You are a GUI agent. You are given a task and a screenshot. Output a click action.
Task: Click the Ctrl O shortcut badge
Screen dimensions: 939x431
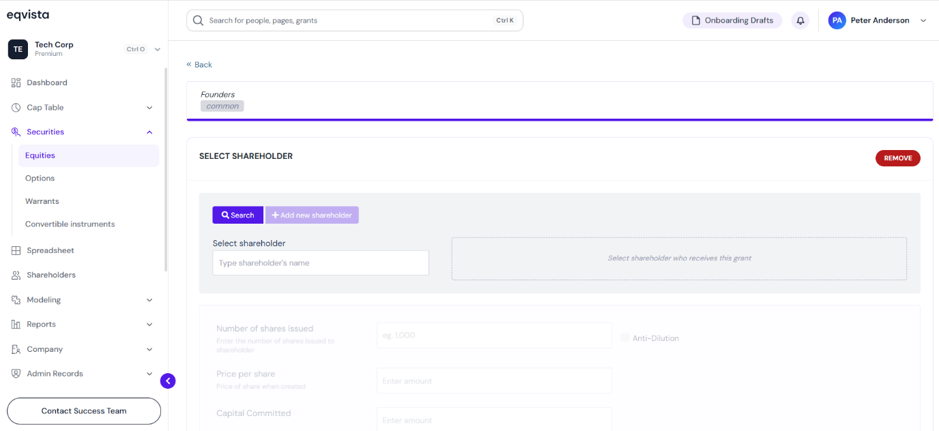click(x=135, y=49)
